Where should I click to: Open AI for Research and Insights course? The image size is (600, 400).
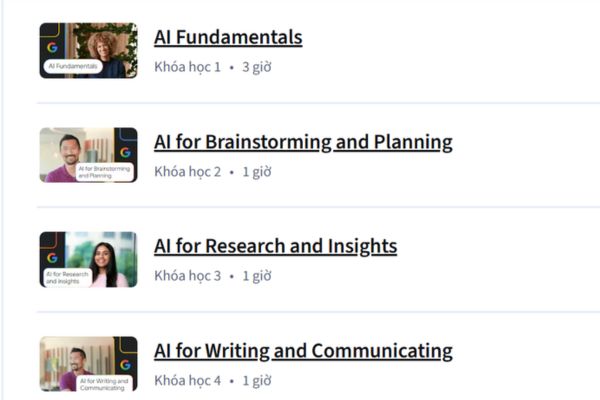pyautogui.click(x=275, y=246)
